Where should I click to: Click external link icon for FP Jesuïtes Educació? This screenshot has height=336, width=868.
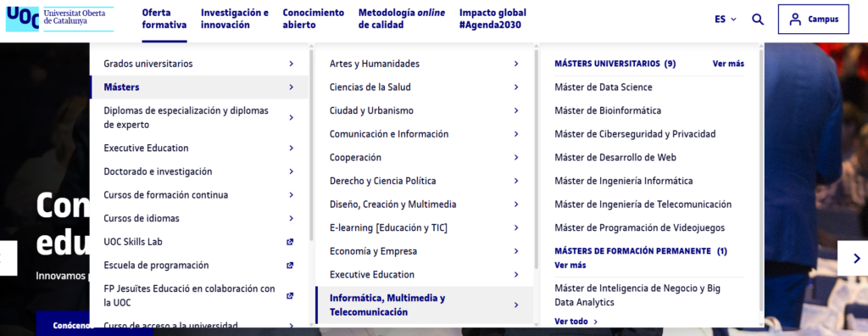pyautogui.click(x=290, y=296)
